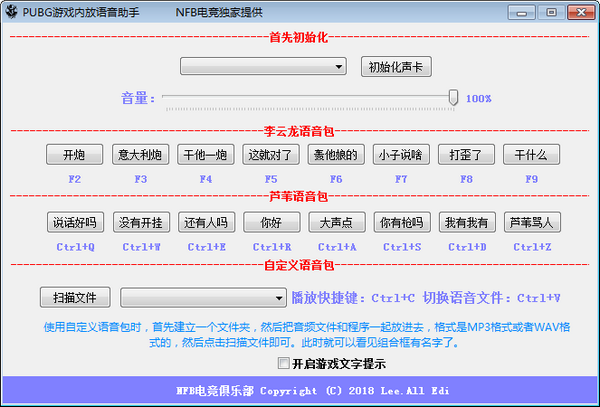Click the 播放快捷键：Ctrl+C label
The width and height of the screenshot is (600, 407).
[353, 298]
